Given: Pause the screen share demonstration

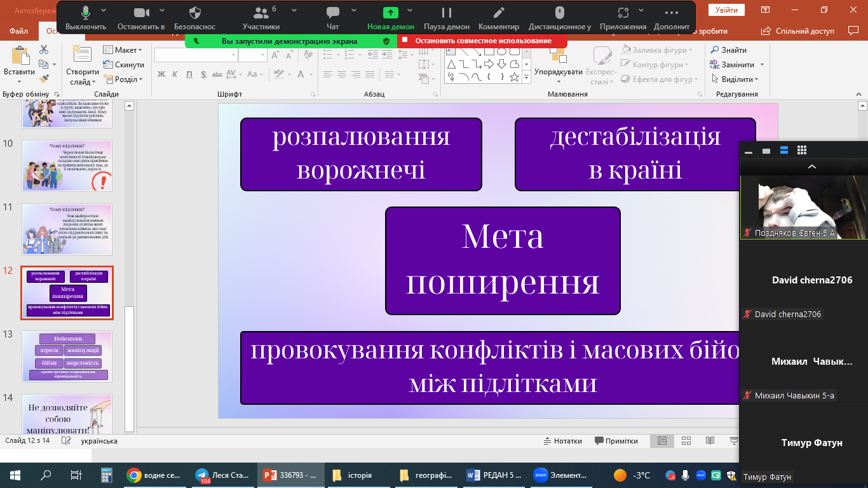Looking at the screenshot, I should pos(447,14).
